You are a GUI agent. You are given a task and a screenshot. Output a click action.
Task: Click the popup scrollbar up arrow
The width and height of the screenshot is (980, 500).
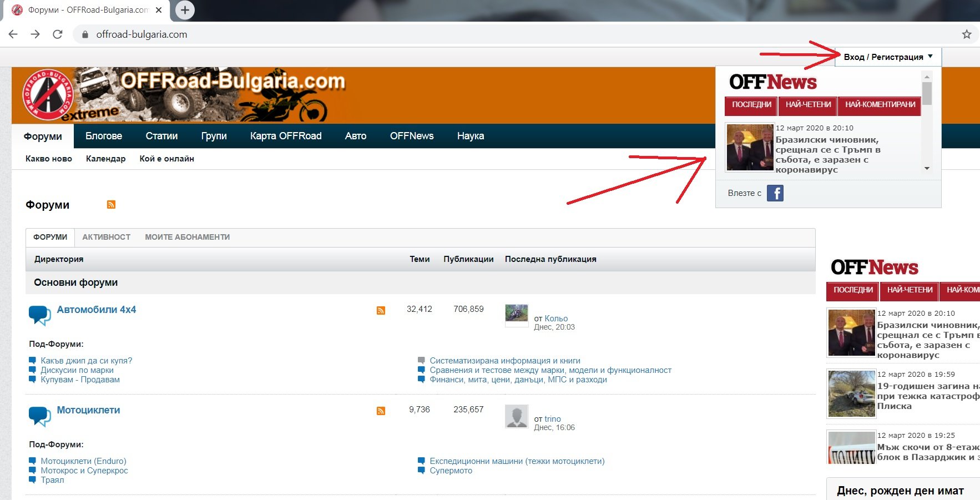click(927, 76)
